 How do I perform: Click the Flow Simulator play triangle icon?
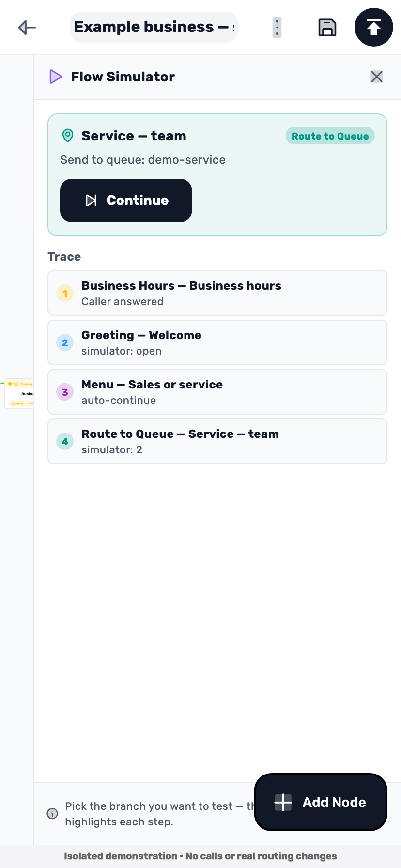(56, 77)
